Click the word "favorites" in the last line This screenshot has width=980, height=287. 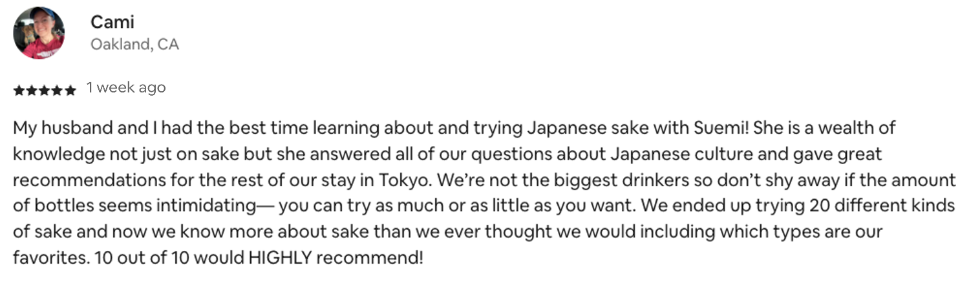coord(48,258)
